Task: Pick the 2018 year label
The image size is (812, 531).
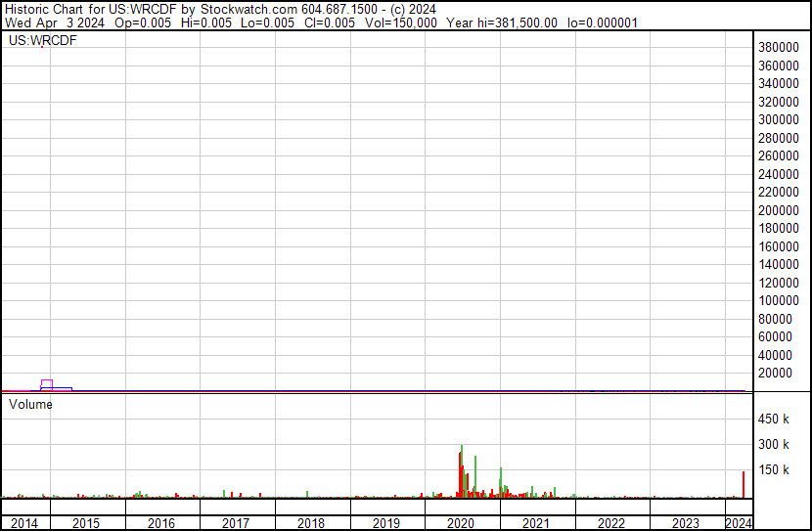Action: pos(311,523)
